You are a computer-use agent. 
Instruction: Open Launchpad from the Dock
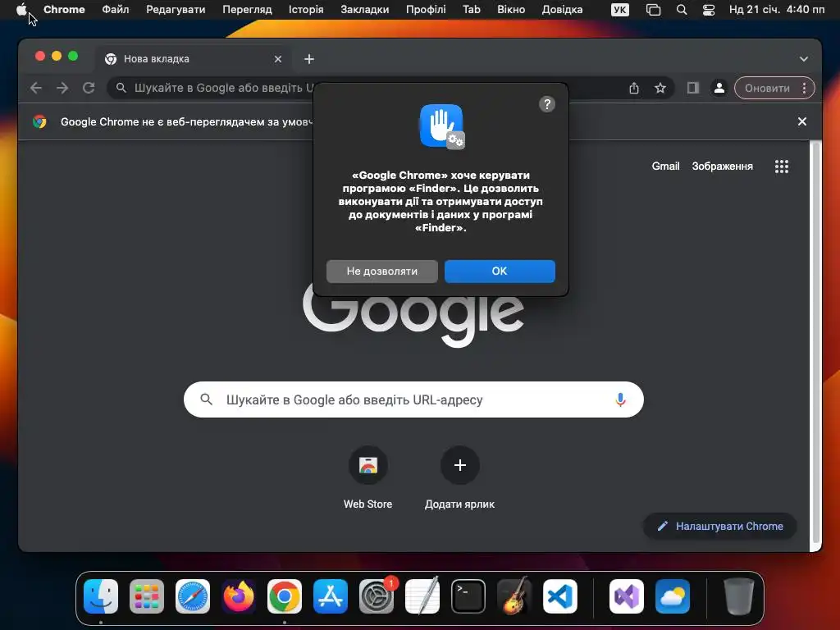pyautogui.click(x=147, y=596)
